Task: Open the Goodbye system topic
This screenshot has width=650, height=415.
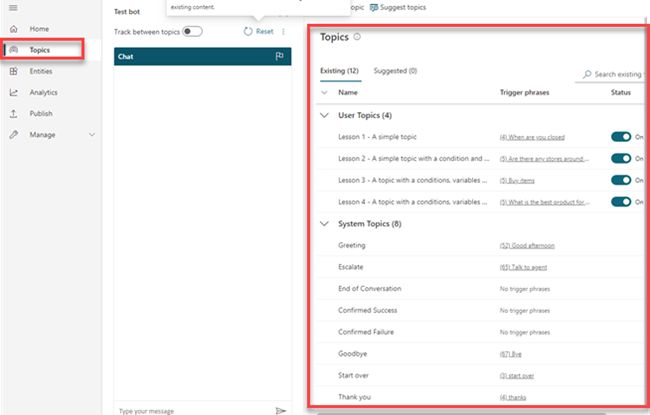Action: tap(352, 354)
